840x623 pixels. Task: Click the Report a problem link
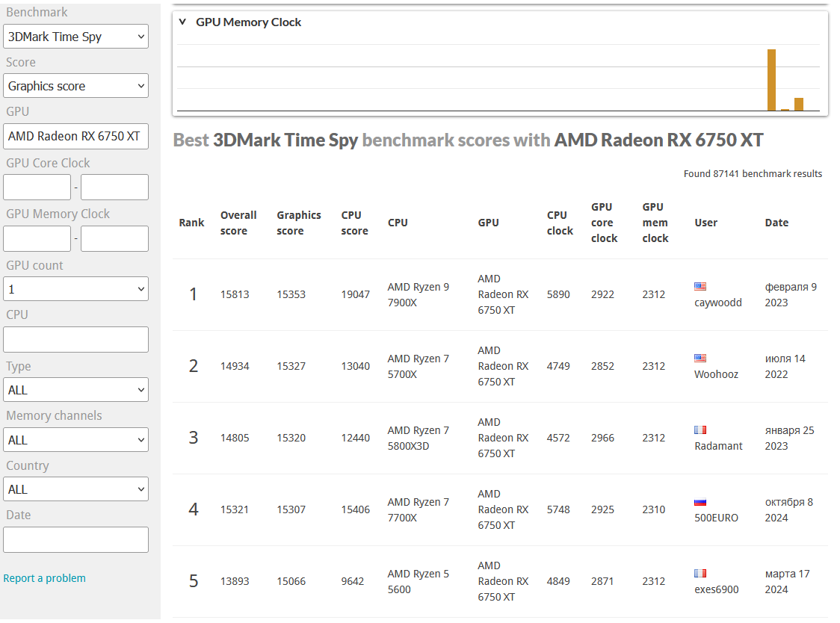pos(44,578)
